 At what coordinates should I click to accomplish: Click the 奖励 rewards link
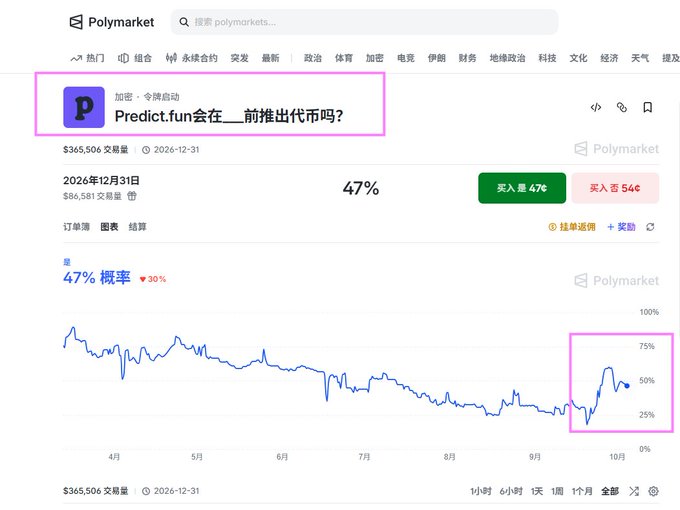pyautogui.click(x=621, y=227)
